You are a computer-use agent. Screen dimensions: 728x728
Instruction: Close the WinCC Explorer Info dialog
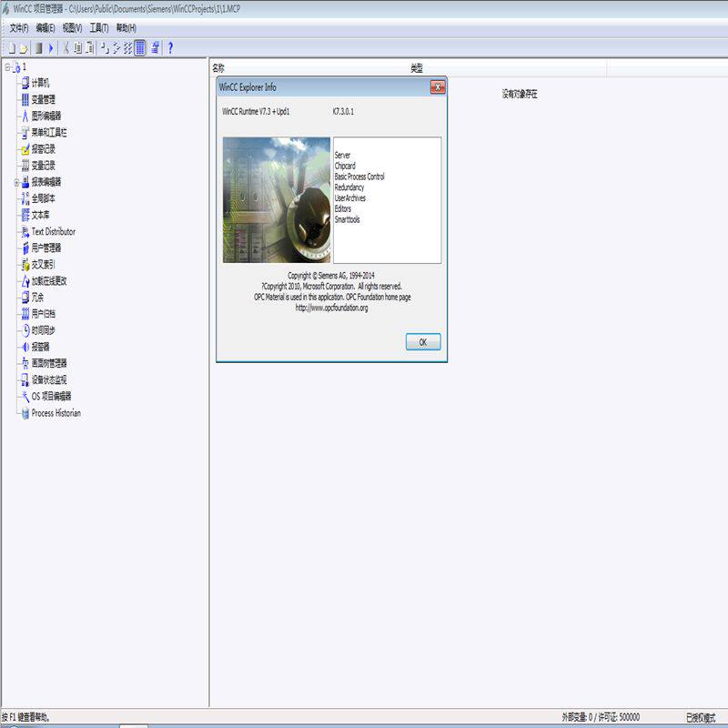[438, 86]
